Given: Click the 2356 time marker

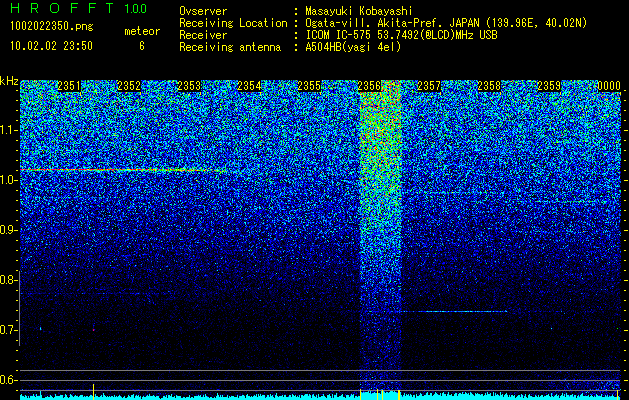Looking at the screenshot, I should (369, 86).
